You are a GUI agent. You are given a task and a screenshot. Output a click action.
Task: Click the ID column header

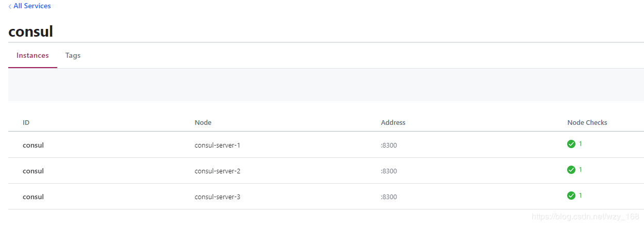(26, 122)
